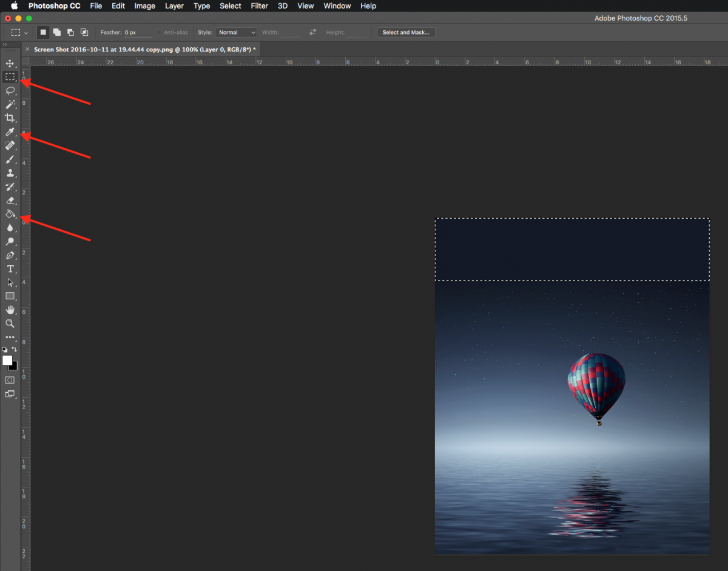Open the View menu

(x=306, y=5)
